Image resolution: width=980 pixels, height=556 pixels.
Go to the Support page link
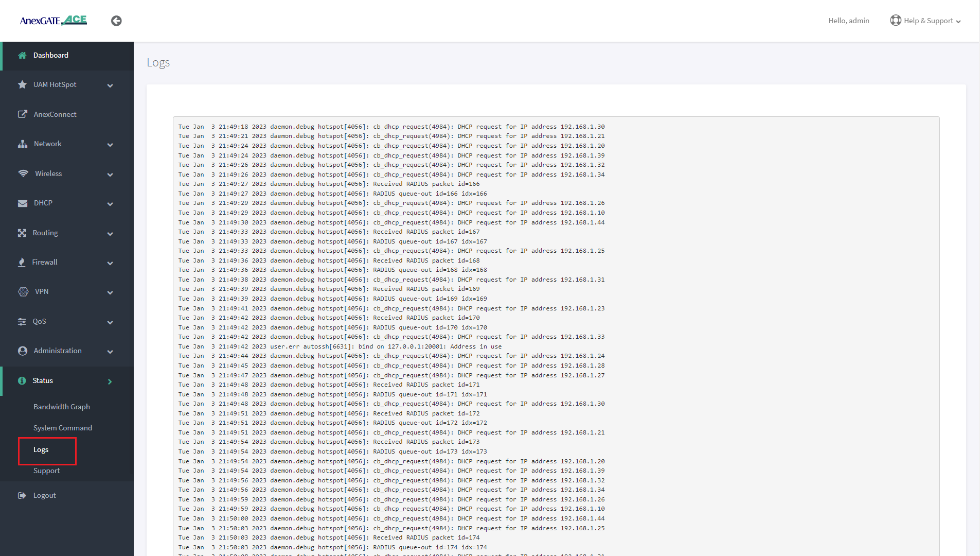[47, 471]
